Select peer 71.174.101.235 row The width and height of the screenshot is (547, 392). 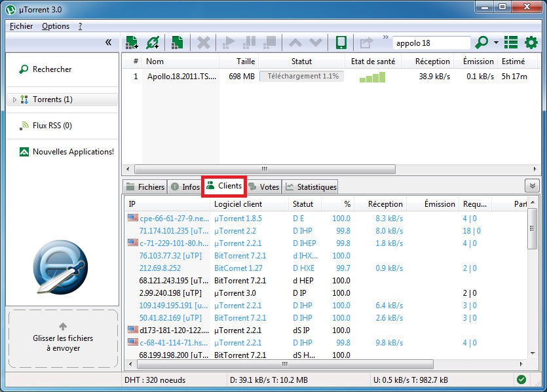click(326, 231)
